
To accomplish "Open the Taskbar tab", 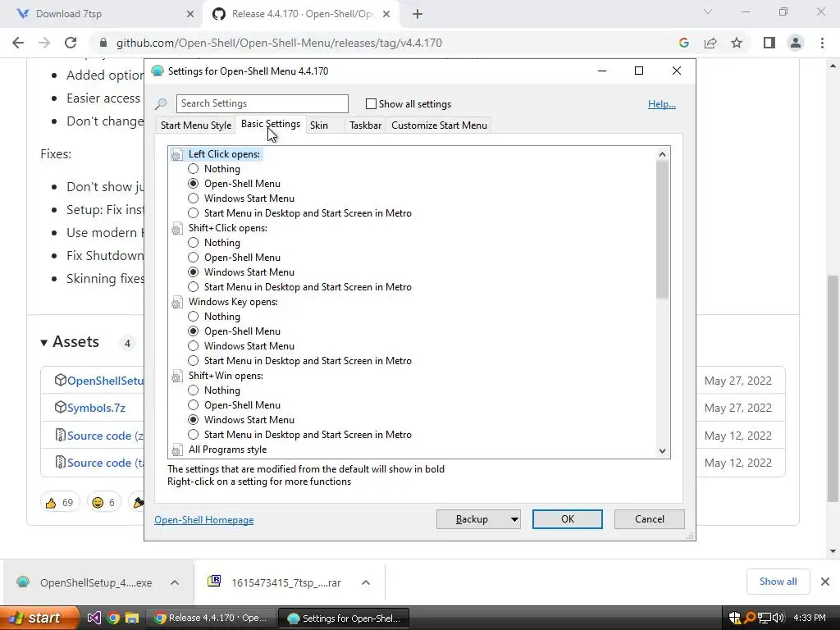I will [x=365, y=126].
